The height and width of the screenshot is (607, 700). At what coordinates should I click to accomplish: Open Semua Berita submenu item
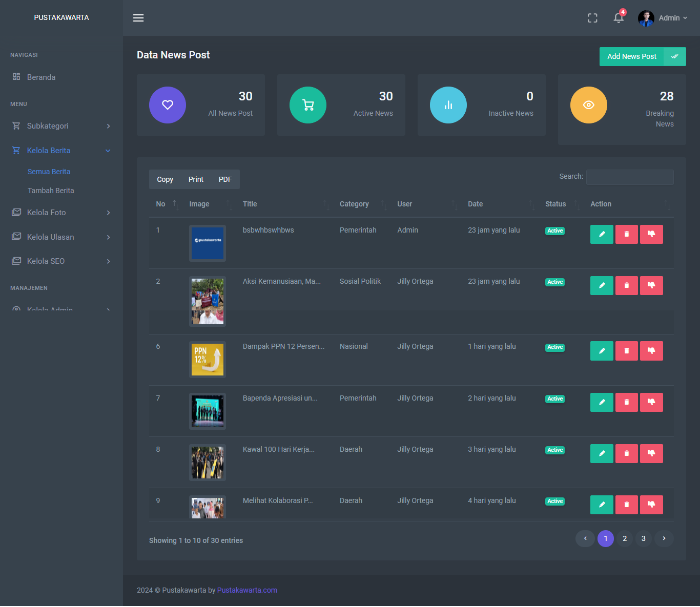[49, 172]
